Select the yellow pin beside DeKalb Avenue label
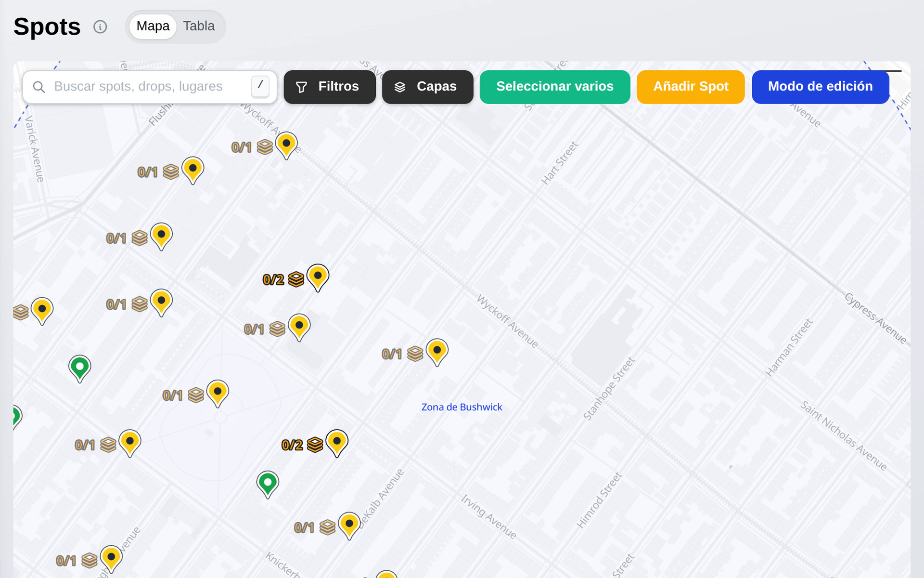The width and height of the screenshot is (924, 578). (x=349, y=525)
